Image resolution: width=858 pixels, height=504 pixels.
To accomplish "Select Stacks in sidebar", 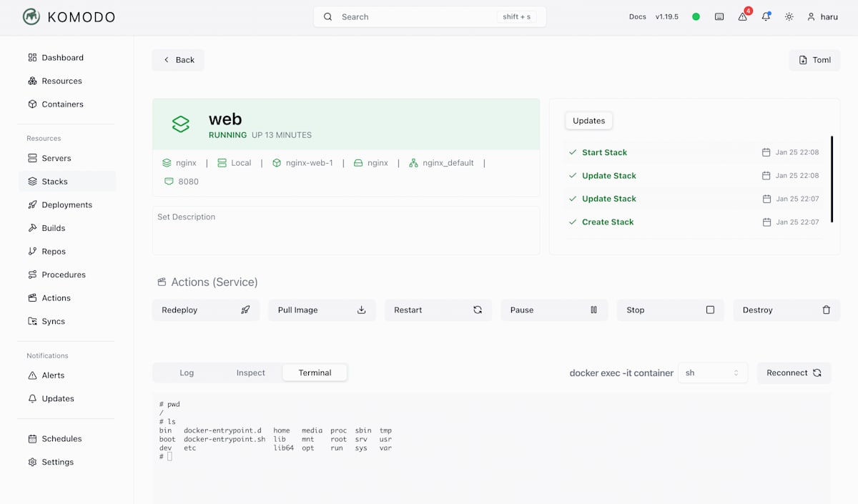I will coord(67,182).
